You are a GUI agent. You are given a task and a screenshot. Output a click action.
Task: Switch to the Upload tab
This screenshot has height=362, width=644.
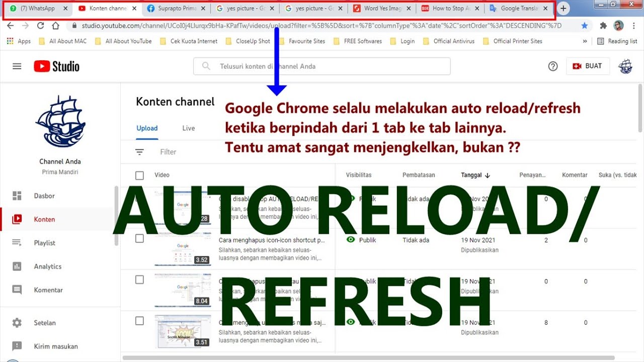point(147,128)
